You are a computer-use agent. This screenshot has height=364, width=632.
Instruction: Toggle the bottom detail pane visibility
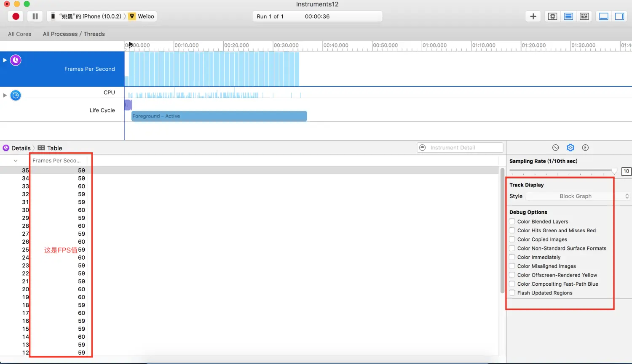pos(603,16)
